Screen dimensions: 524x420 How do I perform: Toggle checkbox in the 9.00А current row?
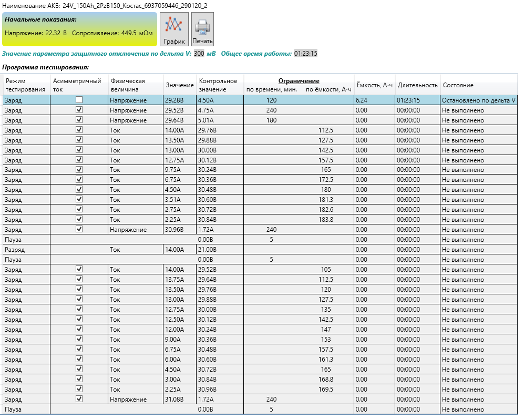coord(79,339)
